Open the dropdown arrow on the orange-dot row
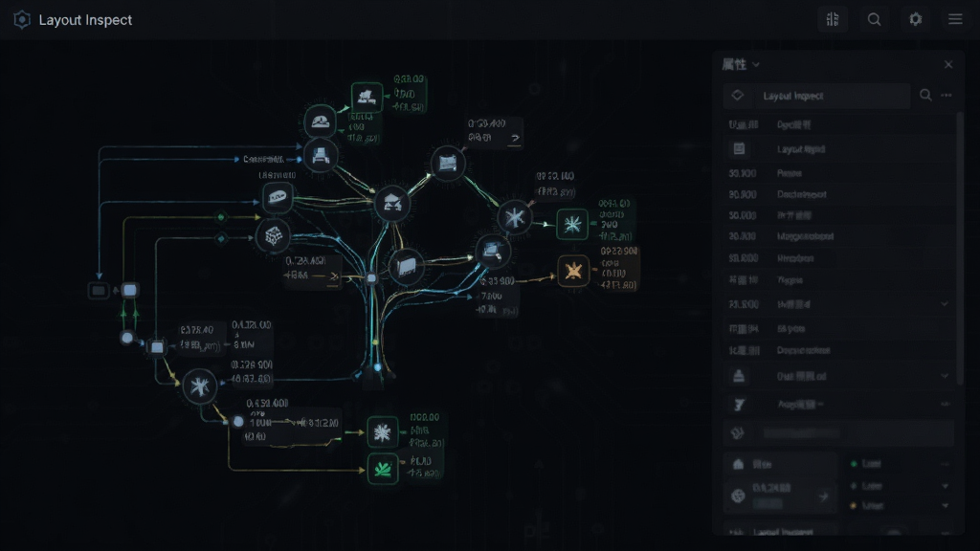This screenshot has height=551, width=980. click(x=945, y=505)
